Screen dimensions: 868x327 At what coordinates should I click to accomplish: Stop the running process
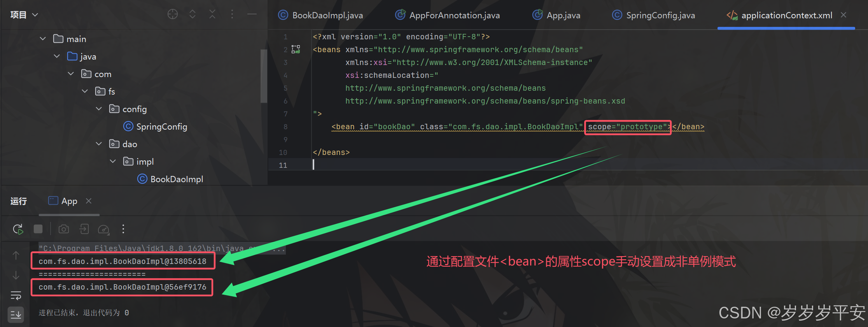pos(38,229)
